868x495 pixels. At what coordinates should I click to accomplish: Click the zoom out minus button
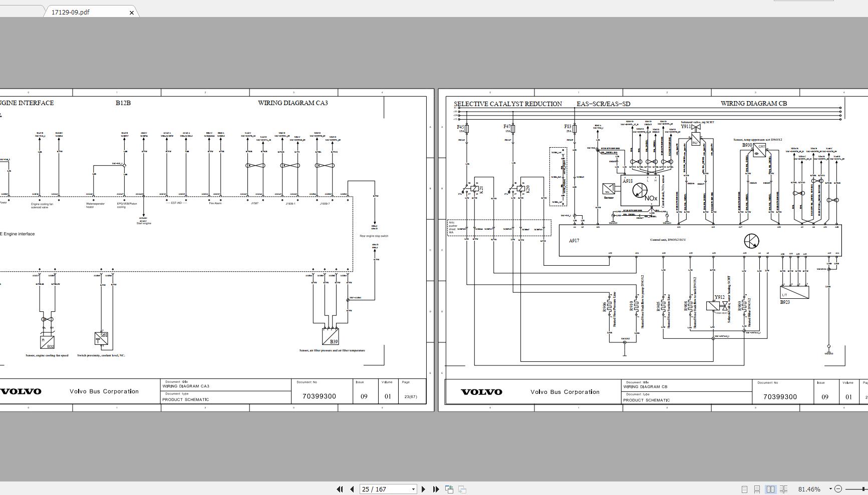[838, 489]
